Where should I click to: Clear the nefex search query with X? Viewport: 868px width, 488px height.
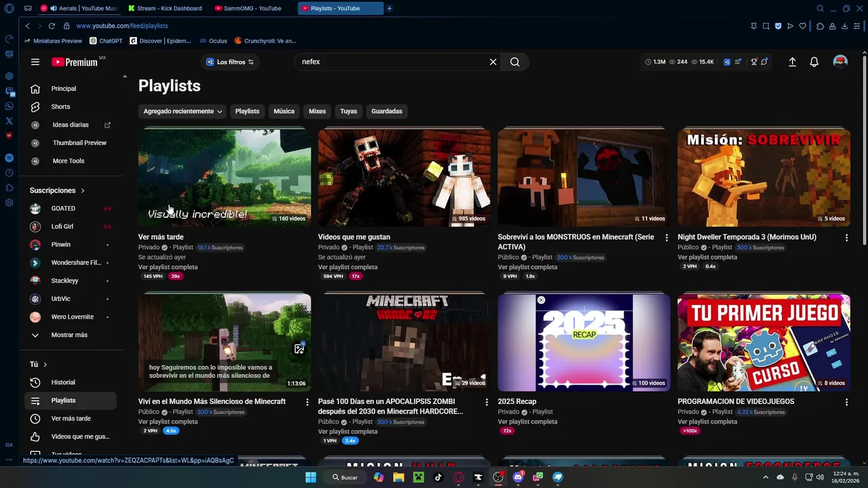point(493,62)
